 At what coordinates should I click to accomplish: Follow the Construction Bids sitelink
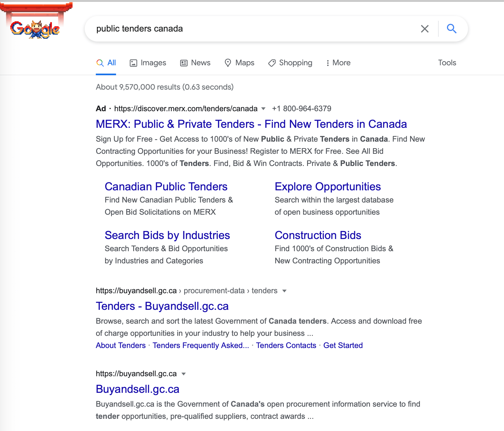(318, 235)
